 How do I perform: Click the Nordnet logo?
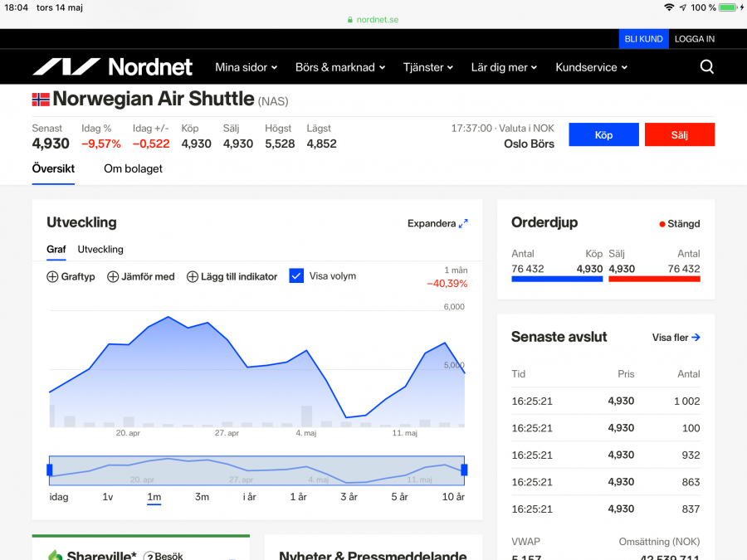tap(112, 66)
